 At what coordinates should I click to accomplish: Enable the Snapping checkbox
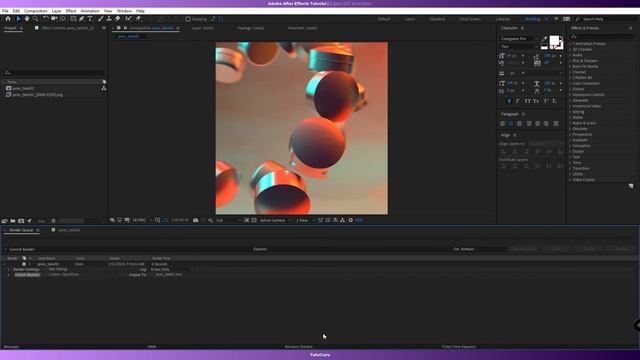[x=188, y=19]
